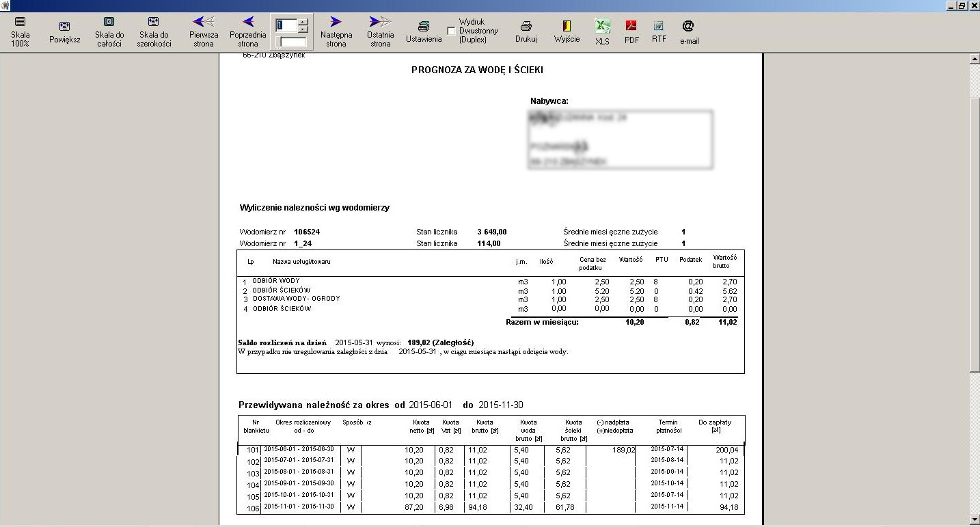
Task: Click the Razem w miesiącu: label
Action: (x=542, y=321)
